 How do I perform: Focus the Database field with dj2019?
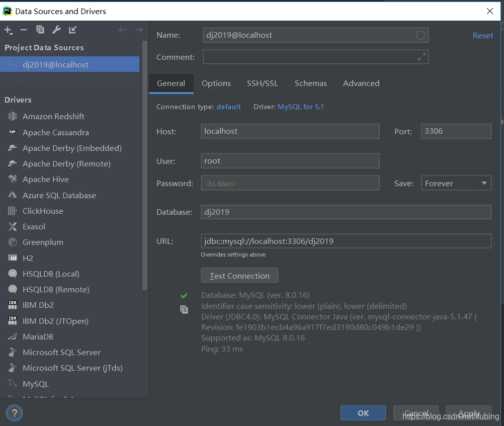346,212
